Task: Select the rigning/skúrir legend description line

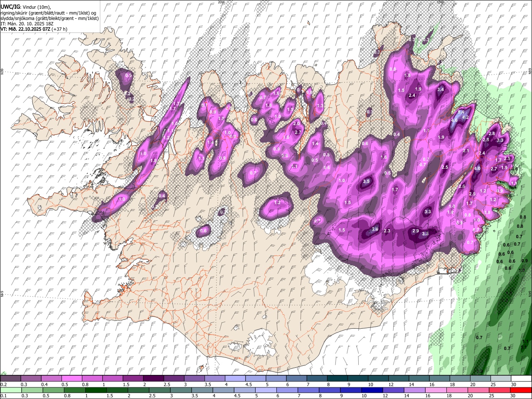Action: (x=48, y=13)
